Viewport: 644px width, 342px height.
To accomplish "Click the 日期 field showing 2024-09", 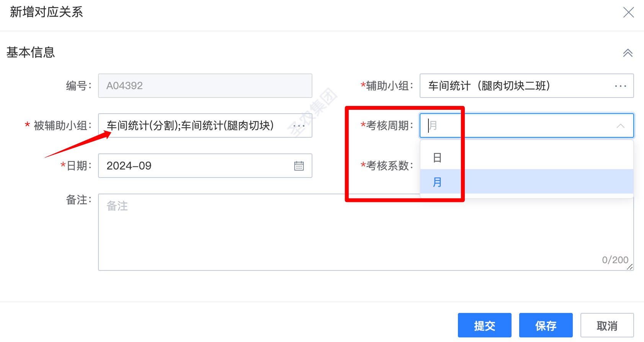I will click(x=191, y=166).
